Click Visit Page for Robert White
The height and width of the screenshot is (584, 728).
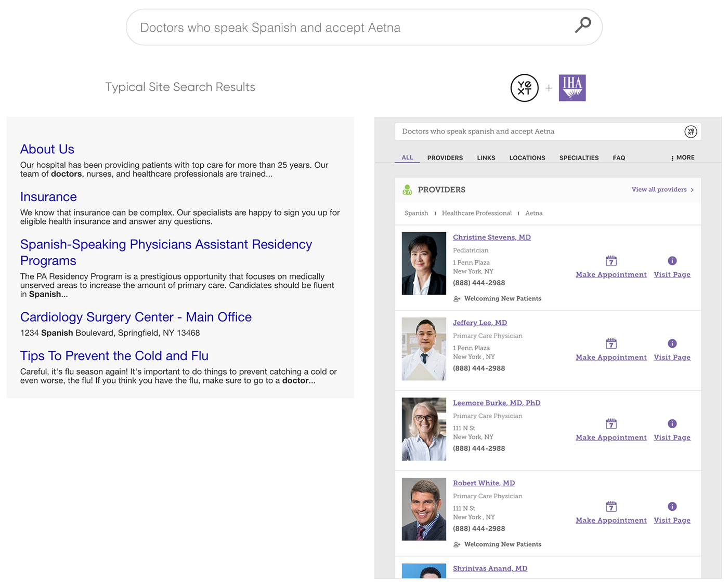pyautogui.click(x=672, y=520)
